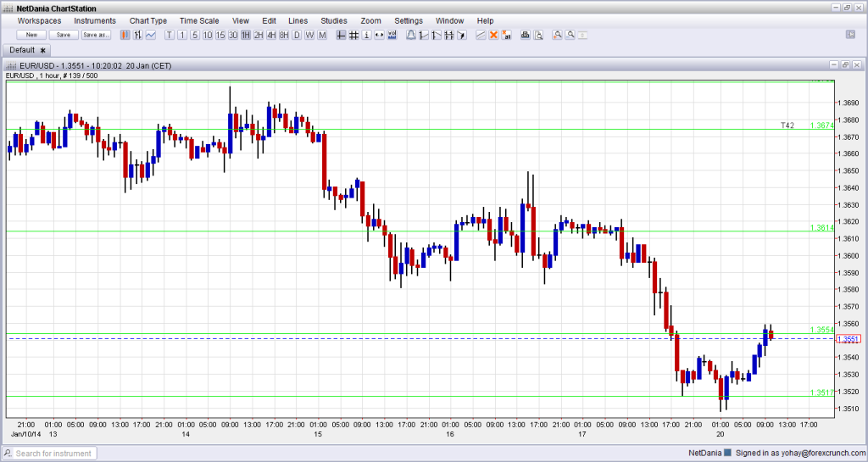Select the falling trend line tool
Screen dimensions: 868x462
pyautogui.click(x=437, y=35)
